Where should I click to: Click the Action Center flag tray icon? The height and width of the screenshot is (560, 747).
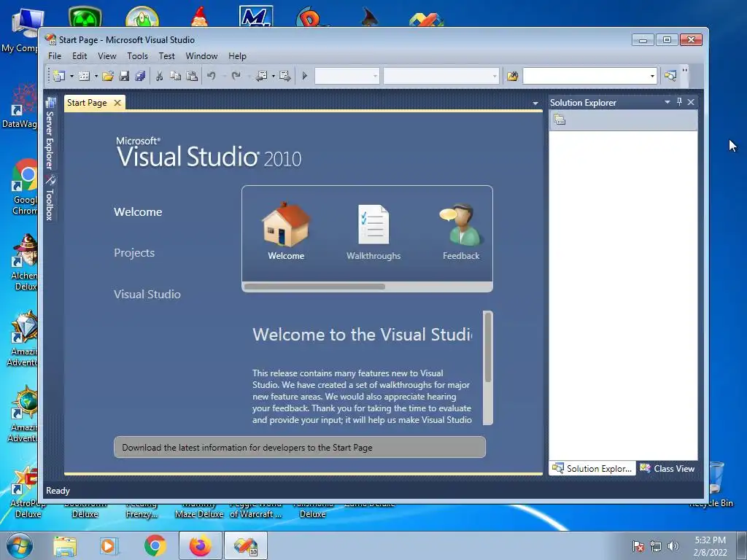[638, 546]
